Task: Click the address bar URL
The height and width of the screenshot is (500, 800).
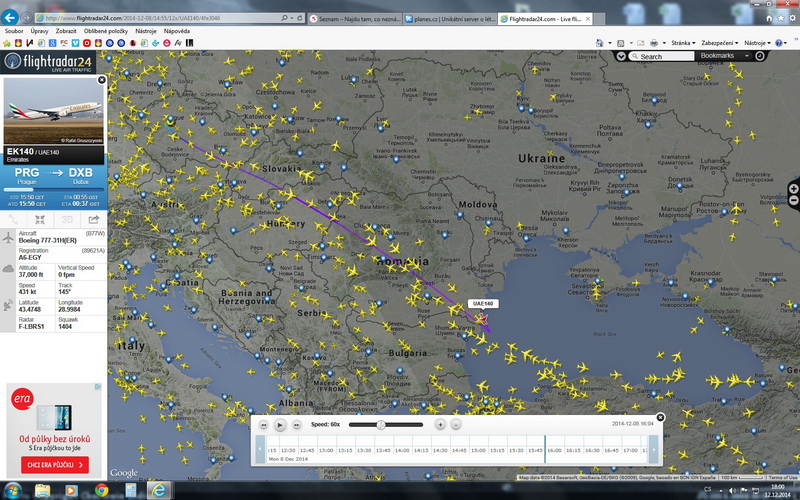Action: pyautogui.click(x=133, y=18)
